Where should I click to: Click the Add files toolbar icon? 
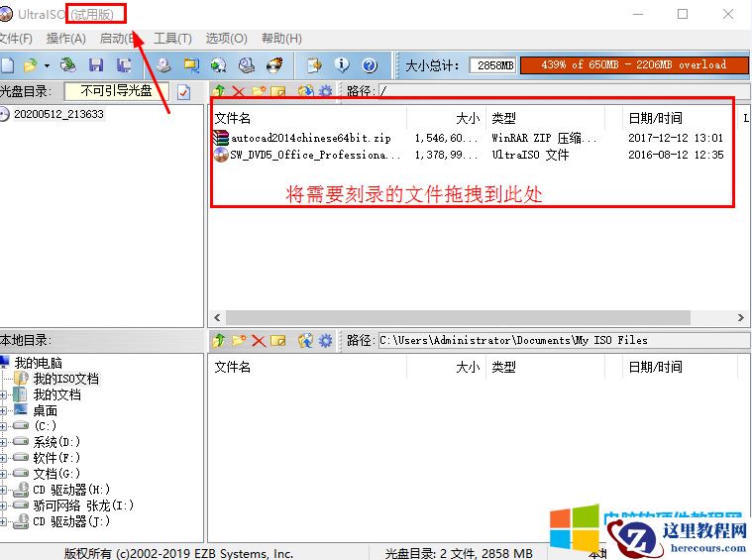(x=315, y=64)
